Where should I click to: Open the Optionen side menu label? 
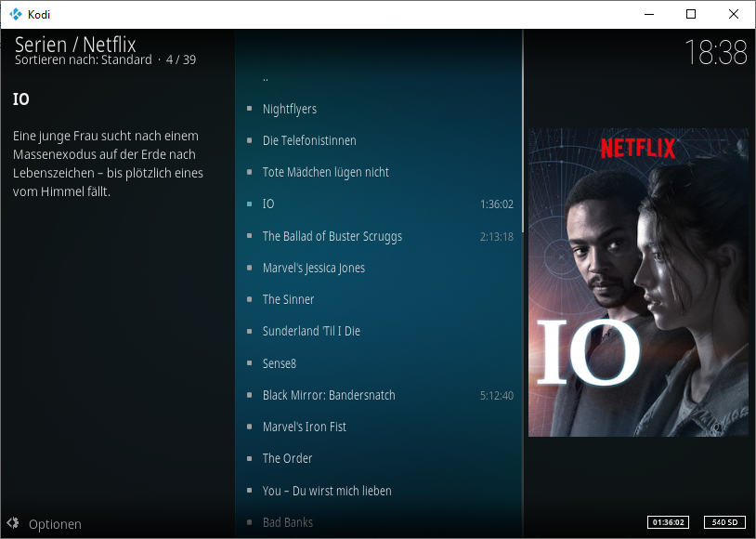[55, 524]
